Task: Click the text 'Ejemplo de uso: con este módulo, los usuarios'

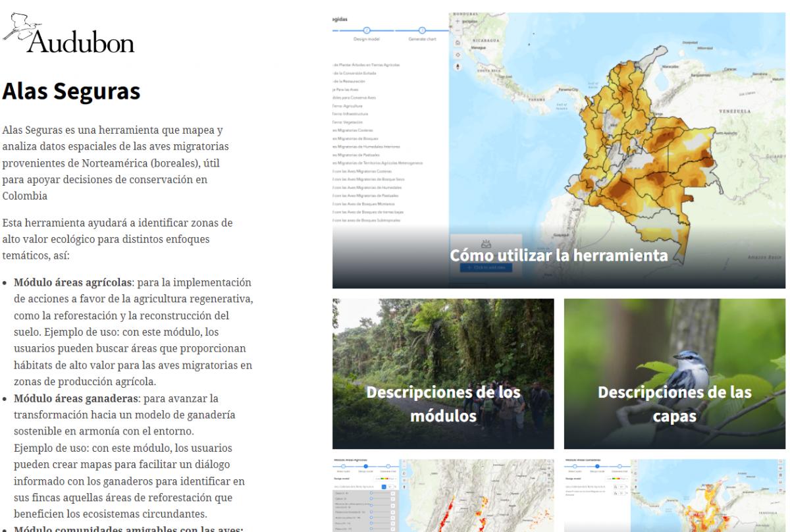Action: pyautogui.click(x=122, y=448)
